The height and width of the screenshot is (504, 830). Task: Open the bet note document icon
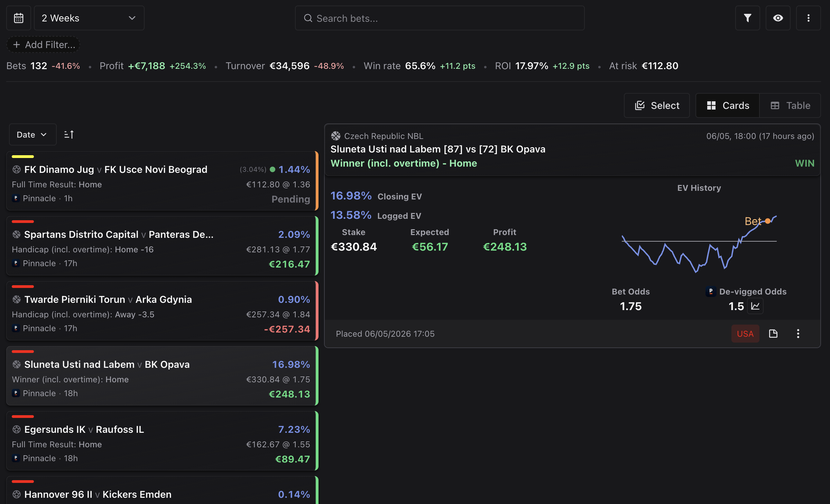tap(773, 334)
